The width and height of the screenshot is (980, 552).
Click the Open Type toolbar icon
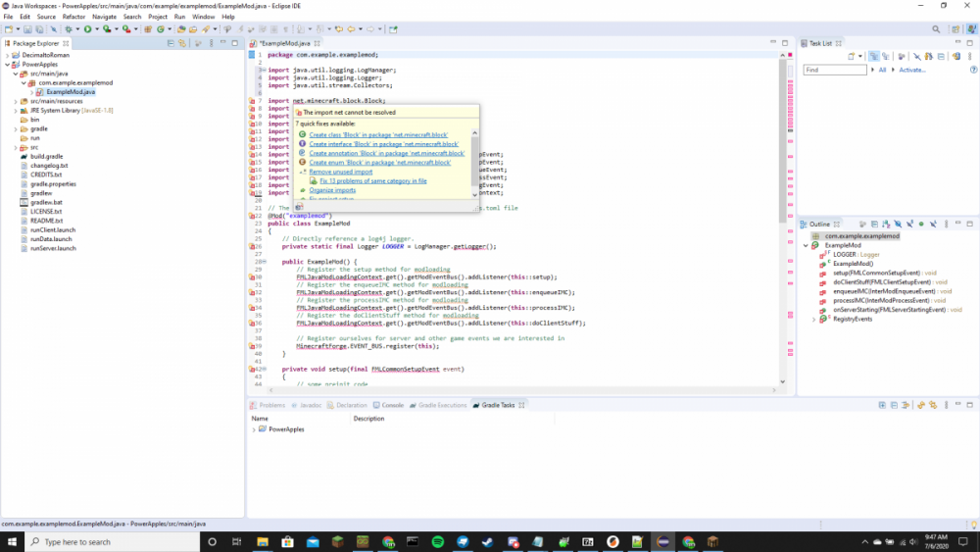(x=181, y=28)
